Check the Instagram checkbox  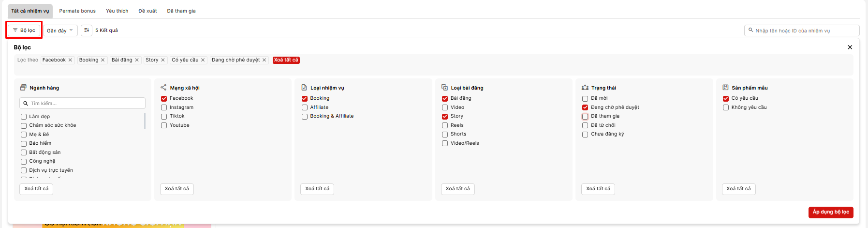point(164,107)
